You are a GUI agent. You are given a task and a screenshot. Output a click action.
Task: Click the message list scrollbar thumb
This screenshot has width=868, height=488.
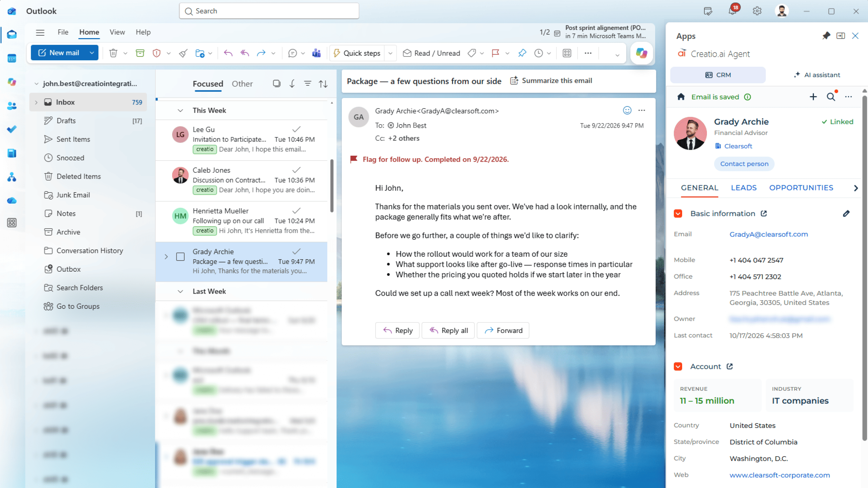point(332,185)
